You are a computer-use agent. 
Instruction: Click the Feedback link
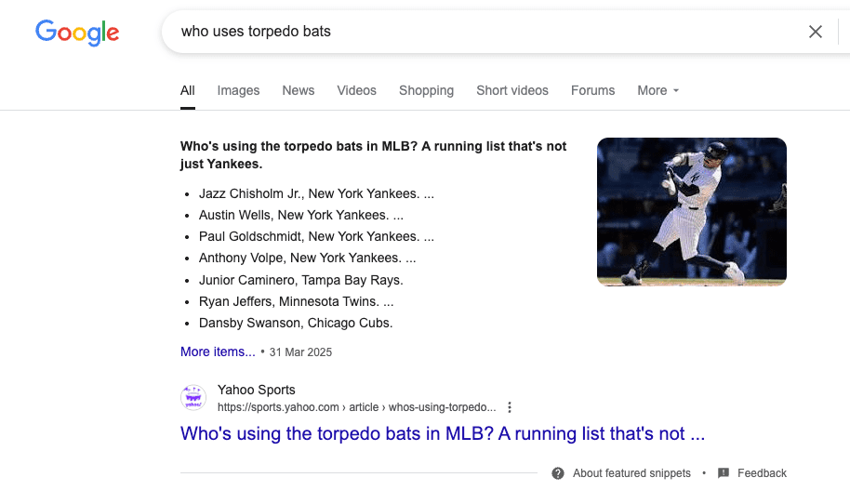pyautogui.click(x=762, y=473)
